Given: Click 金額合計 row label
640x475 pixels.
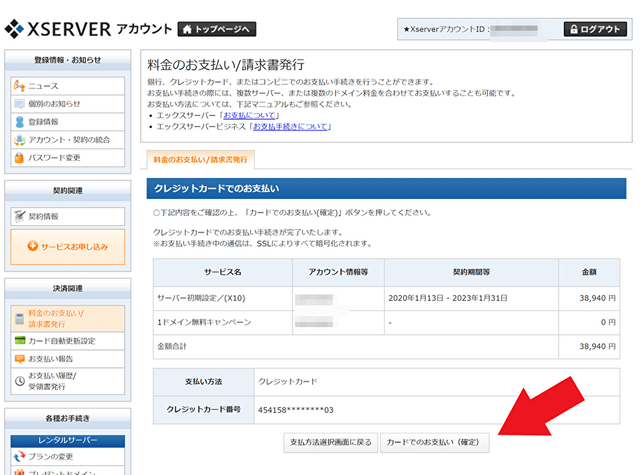Looking at the screenshot, I should [172, 346].
